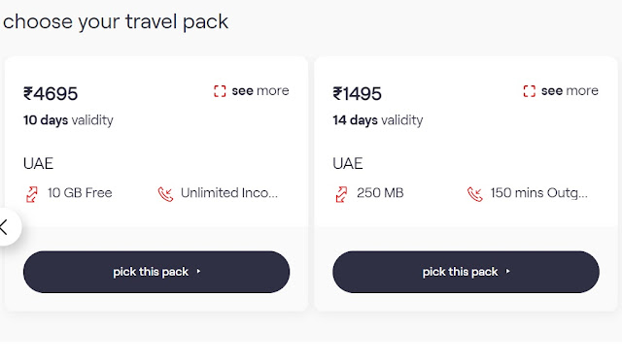Pick the ₹1495 travel pack

pyautogui.click(x=466, y=272)
